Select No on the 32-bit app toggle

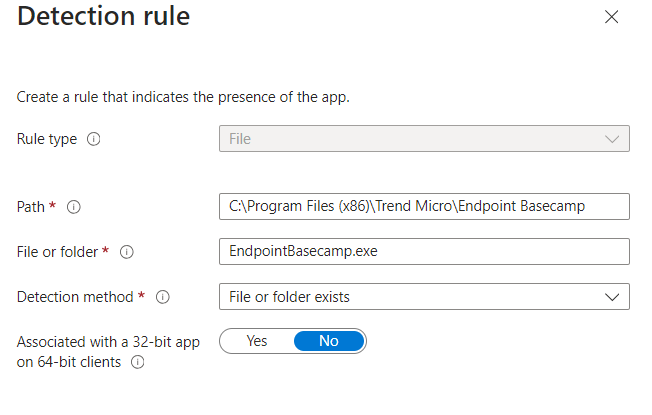[x=329, y=341]
